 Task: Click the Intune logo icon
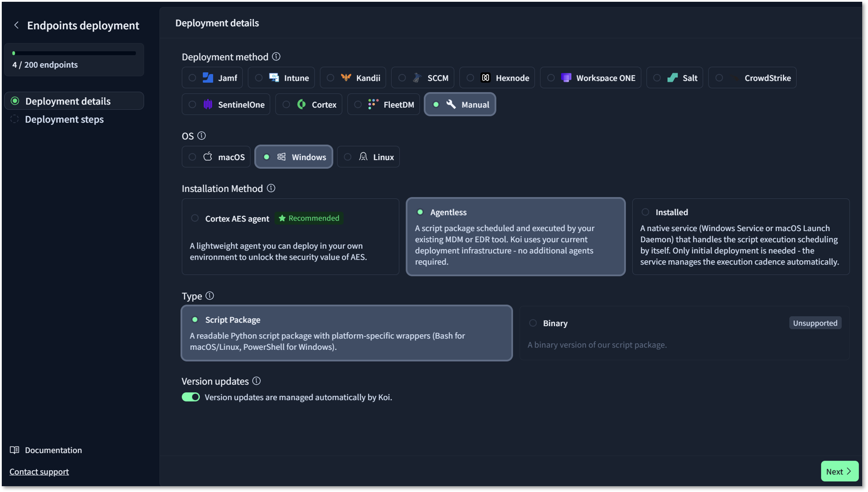274,78
